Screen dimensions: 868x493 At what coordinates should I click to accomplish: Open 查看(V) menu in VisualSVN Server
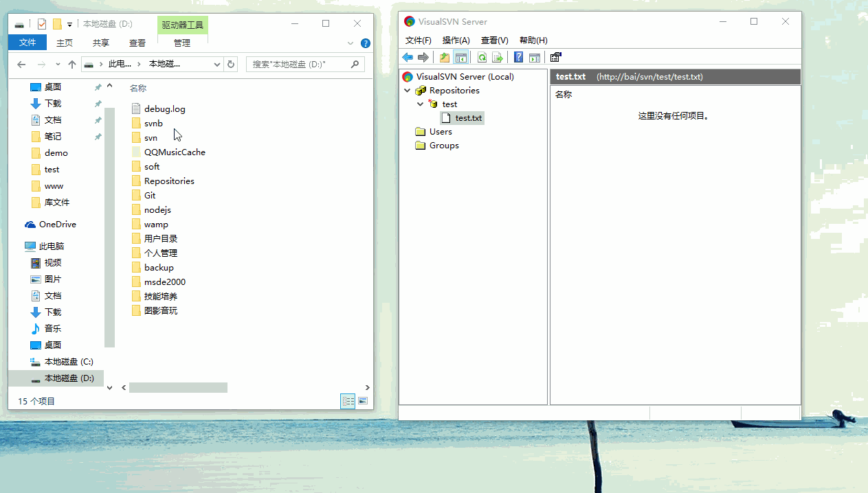coord(495,41)
